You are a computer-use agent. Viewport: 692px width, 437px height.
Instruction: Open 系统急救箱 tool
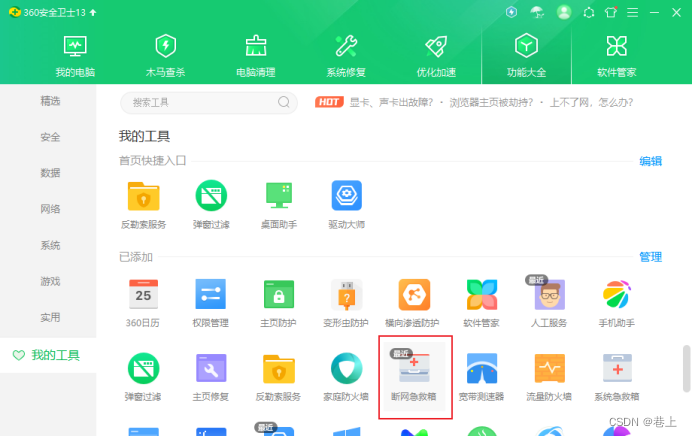[617, 377]
